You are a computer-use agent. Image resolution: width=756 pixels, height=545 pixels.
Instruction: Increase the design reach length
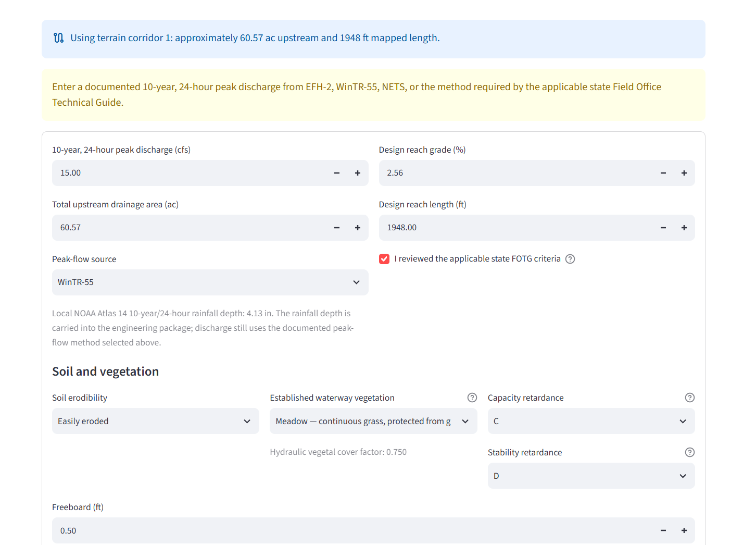point(684,228)
